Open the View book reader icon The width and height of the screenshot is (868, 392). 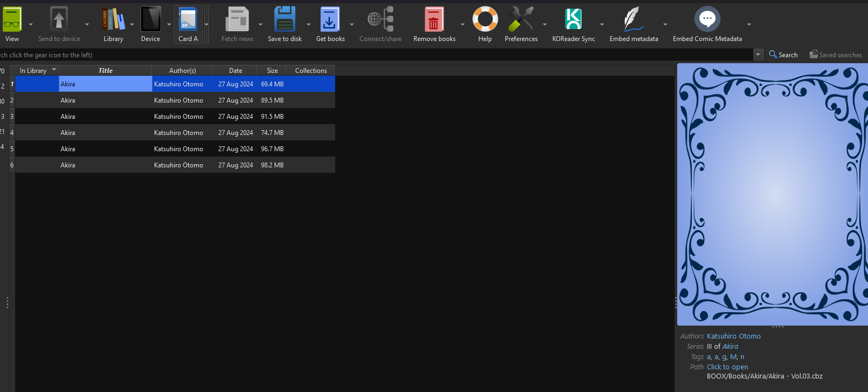coord(11,19)
